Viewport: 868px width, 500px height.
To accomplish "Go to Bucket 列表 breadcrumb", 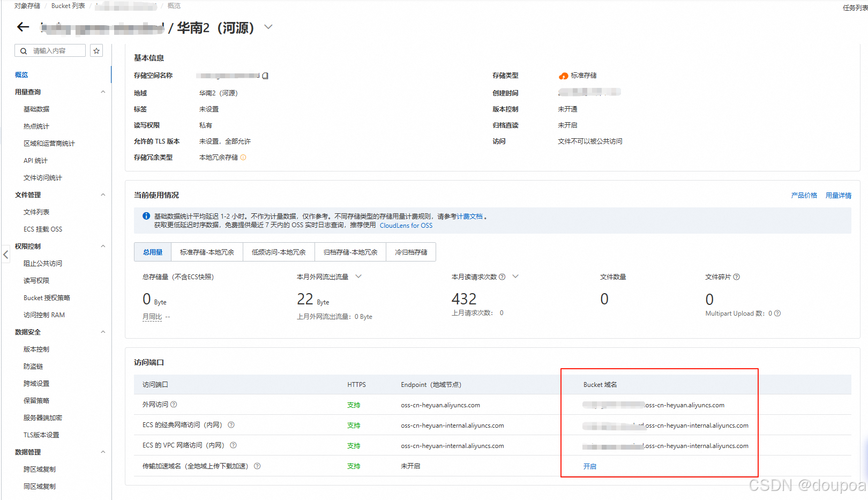I will pos(68,6).
